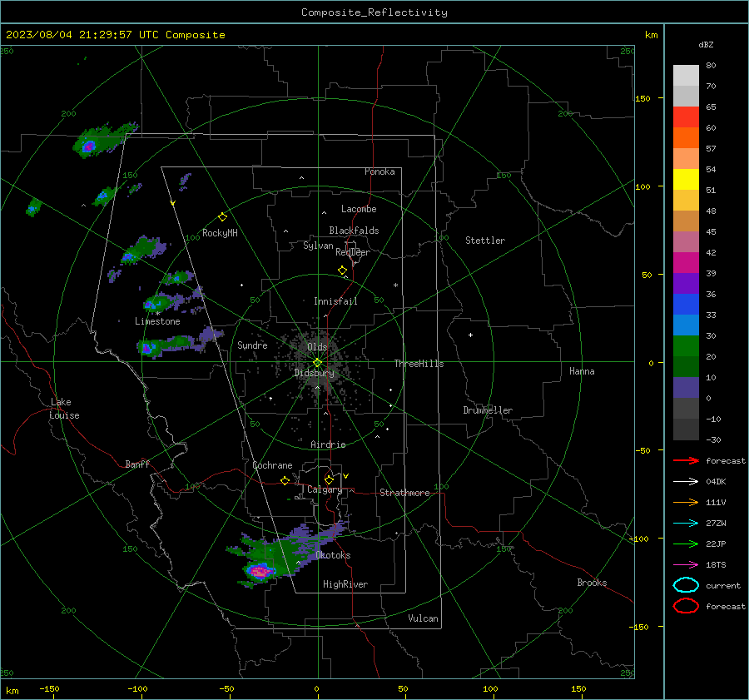Click the green 22JP arrow in legend

[x=686, y=544]
